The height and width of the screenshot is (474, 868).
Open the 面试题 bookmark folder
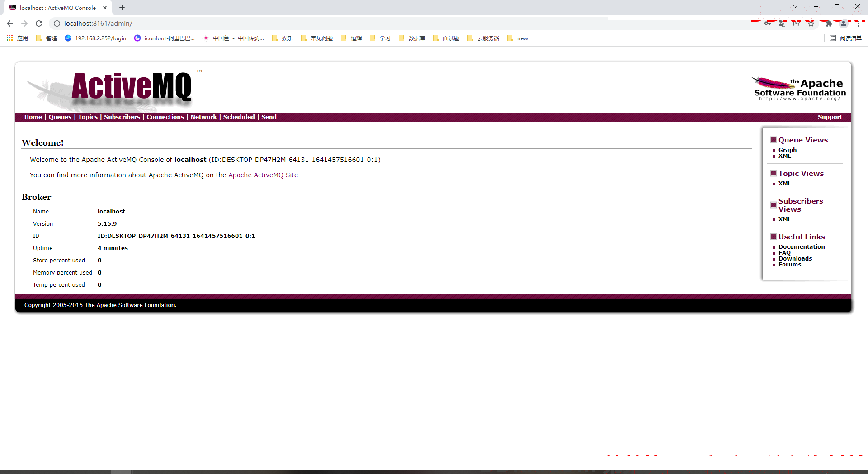pos(446,38)
